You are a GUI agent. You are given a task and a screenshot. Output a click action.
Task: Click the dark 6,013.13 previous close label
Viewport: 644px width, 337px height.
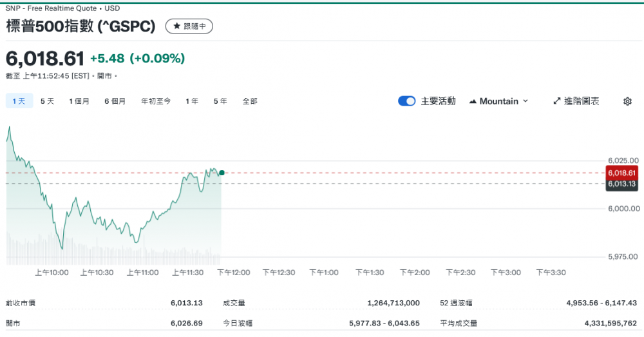click(x=621, y=184)
